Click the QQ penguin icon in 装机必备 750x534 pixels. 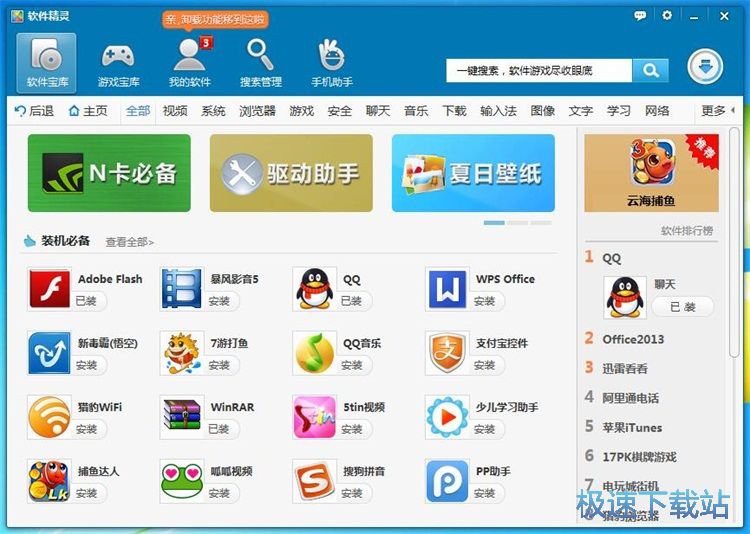point(314,289)
